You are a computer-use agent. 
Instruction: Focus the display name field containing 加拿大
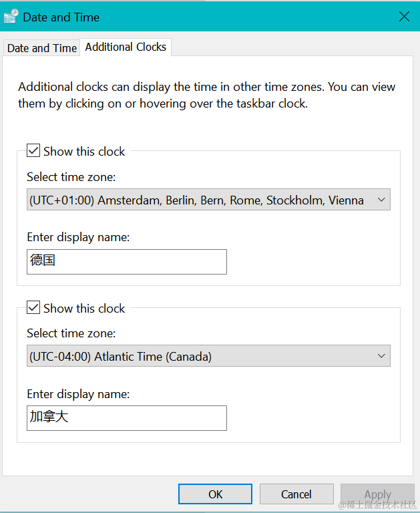(x=127, y=417)
